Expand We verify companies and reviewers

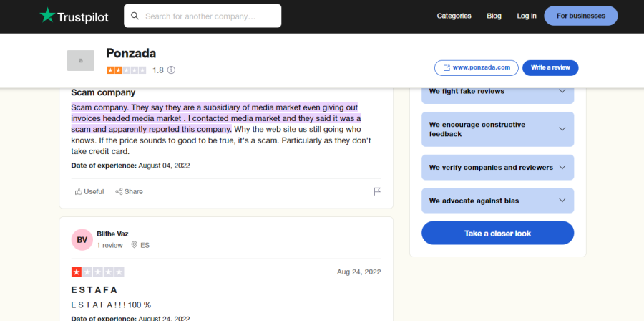click(x=498, y=167)
